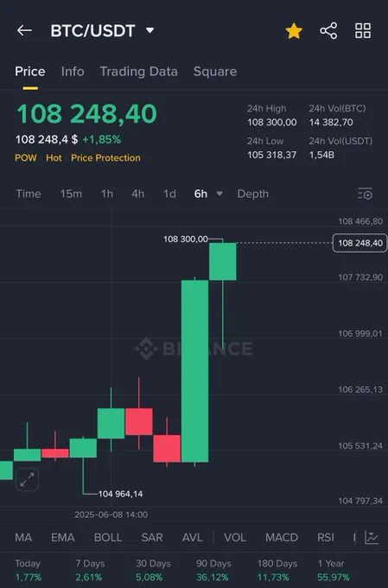Viewport: 388px width, 588px height.
Task: Toggle the MA indicator
Action: click(x=23, y=537)
